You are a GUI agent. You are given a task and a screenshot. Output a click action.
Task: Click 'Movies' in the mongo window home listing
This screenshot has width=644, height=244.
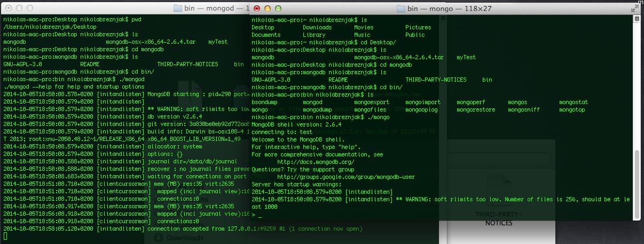[364, 27]
